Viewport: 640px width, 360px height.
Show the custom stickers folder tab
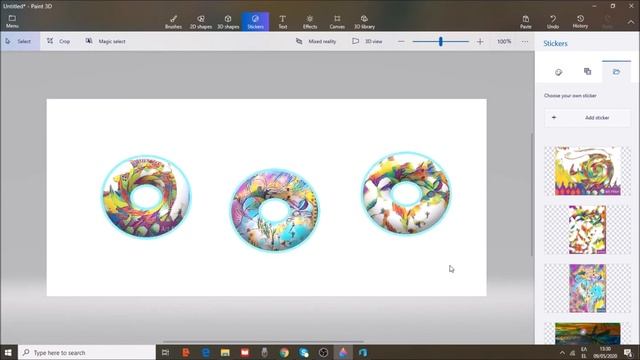616,72
